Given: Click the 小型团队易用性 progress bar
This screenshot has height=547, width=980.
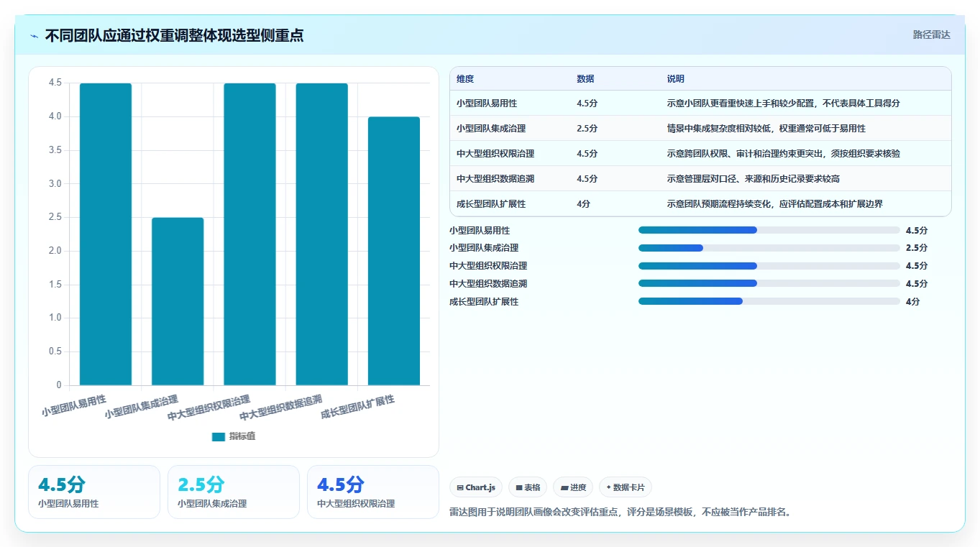Looking at the screenshot, I should point(769,230).
